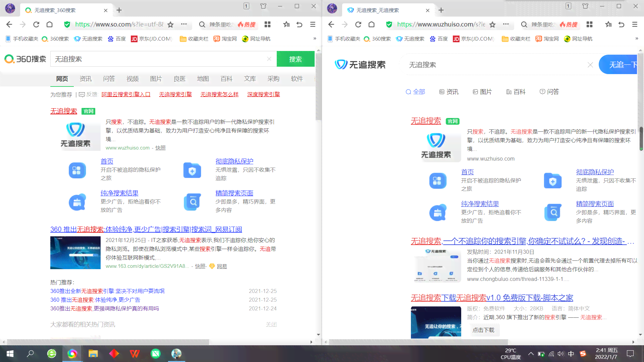Show hidden system tray icons
This screenshot has width=644, height=362.
(x=531, y=354)
